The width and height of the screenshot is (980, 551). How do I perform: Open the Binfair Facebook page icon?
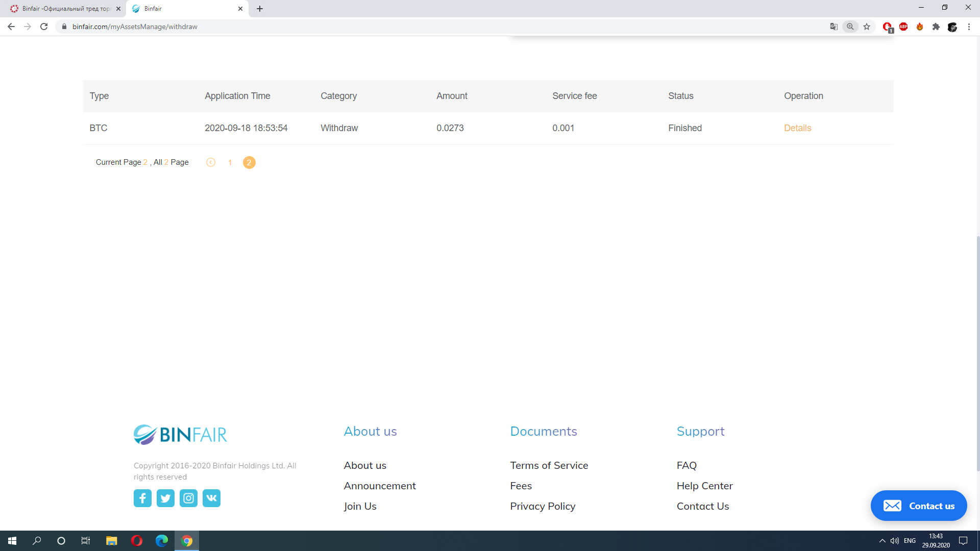click(x=142, y=498)
